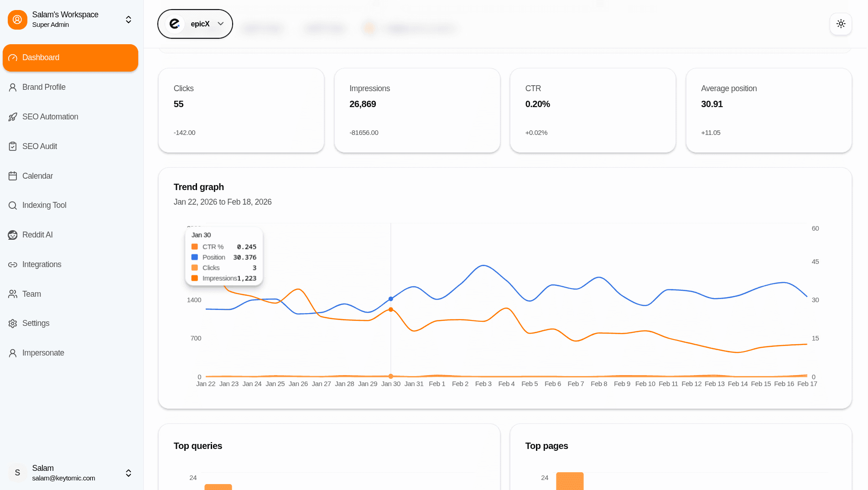Click the Top pages heading

(547, 446)
